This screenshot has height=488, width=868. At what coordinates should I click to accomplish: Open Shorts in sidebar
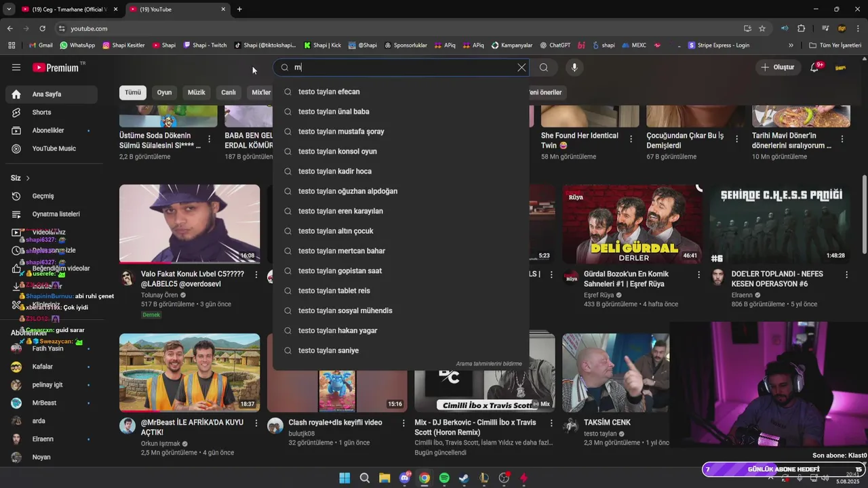(x=53, y=113)
